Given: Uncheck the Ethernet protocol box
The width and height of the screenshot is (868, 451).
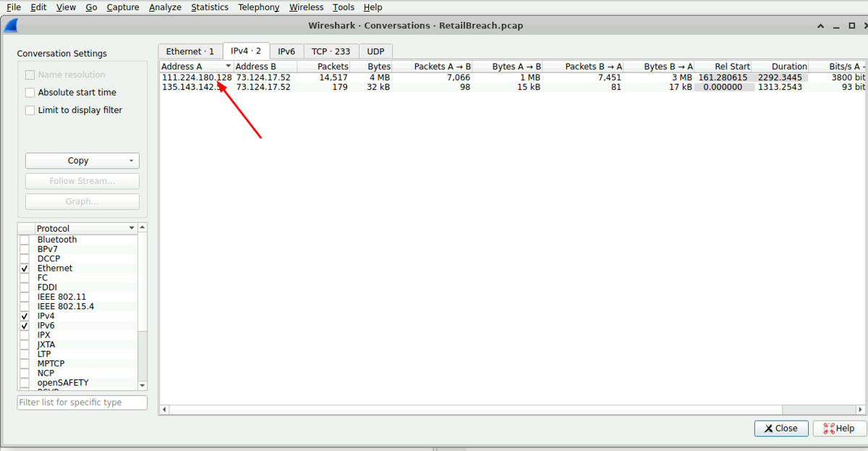Looking at the screenshot, I should [x=25, y=268].
